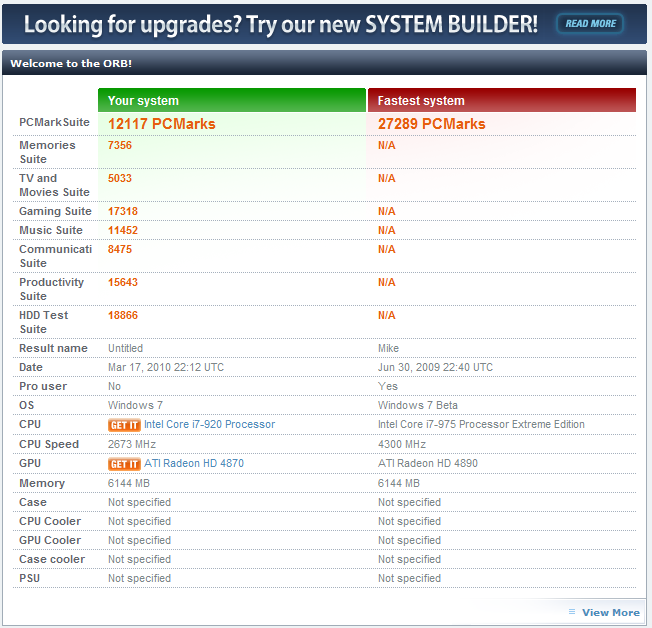Click the Welcome to the ORB! title
Viewport: 652px width, 628px height.
tap(71, 64)
